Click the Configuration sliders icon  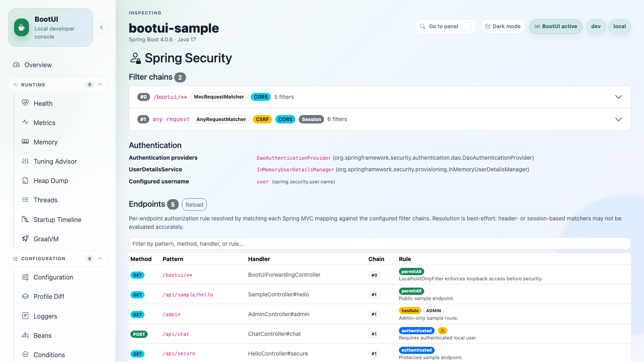[x=25, y=277]
